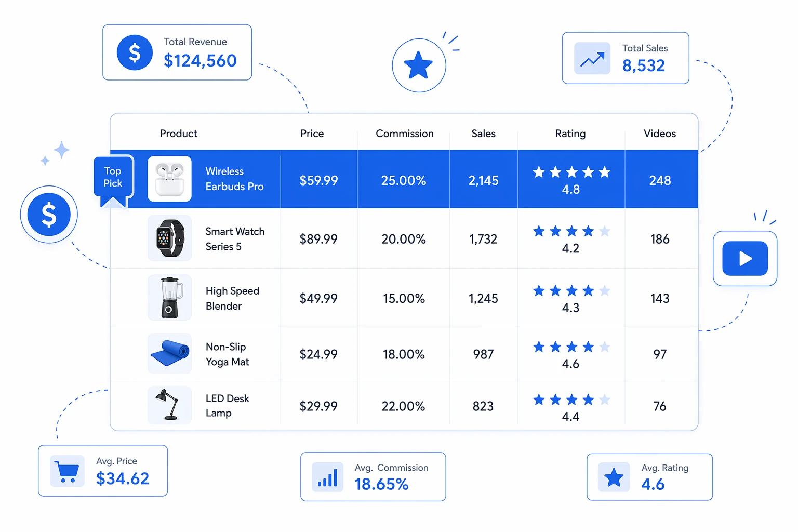Select the Smart Watch Series 5 name
Viewport: 798px width, 532px height.
tap(235, 239)
